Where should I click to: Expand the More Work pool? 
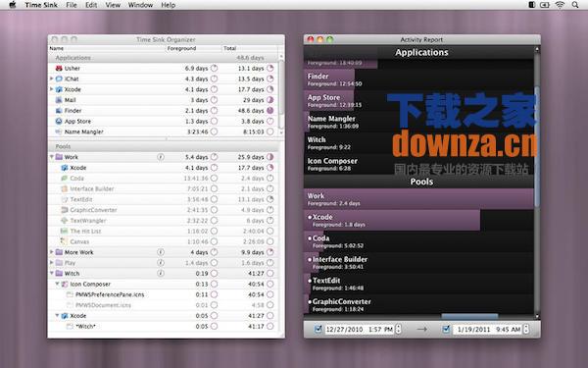(x=51, y=251)
